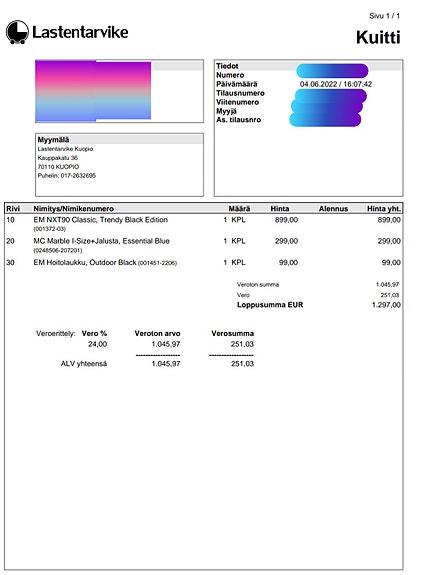Viewport: 423px width, 575px height.
Task: Click the unit price 899,00 in Hinta column
Action: tap(286, 220)
